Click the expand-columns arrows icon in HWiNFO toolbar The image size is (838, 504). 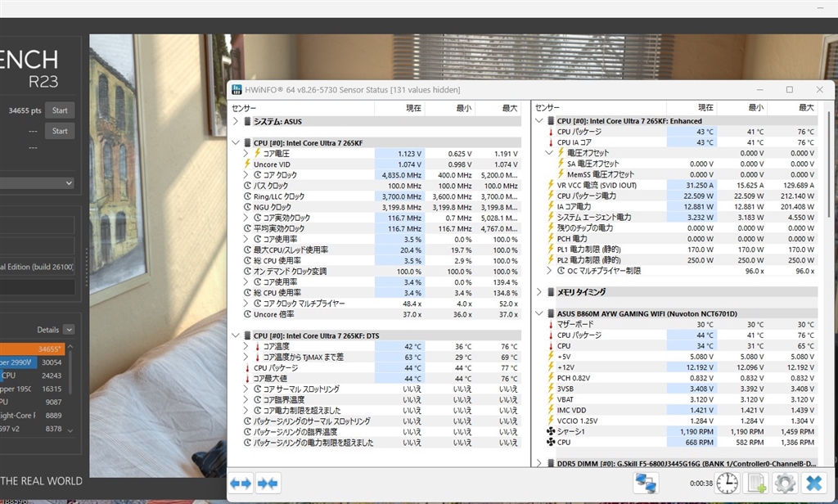tap(241, 484)
